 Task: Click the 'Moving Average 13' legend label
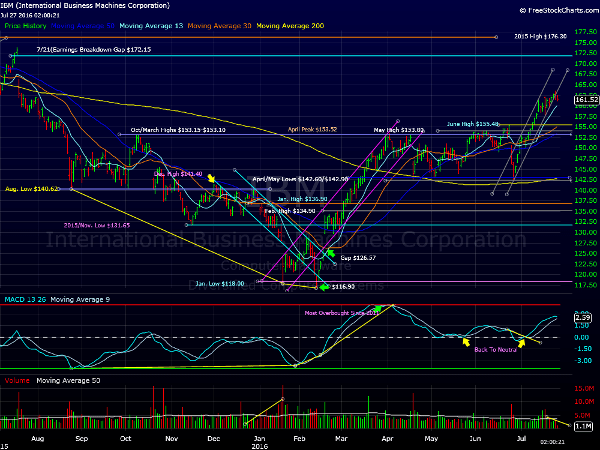click(x=151, y=26)
